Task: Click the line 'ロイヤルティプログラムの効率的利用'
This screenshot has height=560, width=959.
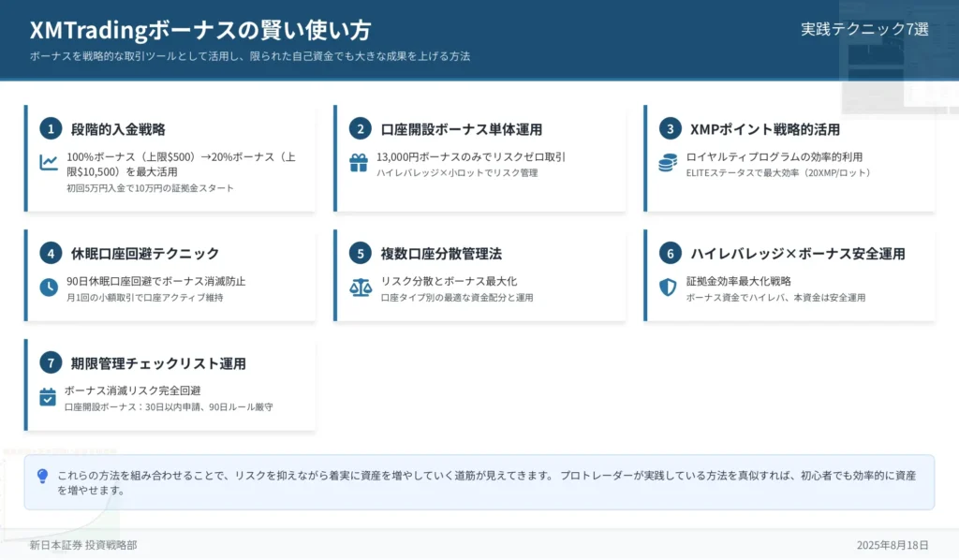Action: pyautogui.click(x=775, y=157)
